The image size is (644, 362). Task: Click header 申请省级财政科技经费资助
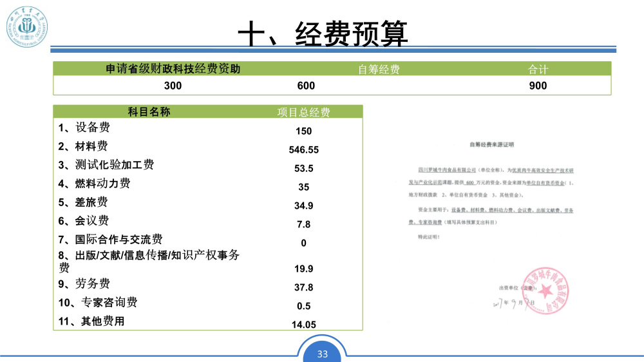(173, 69)
